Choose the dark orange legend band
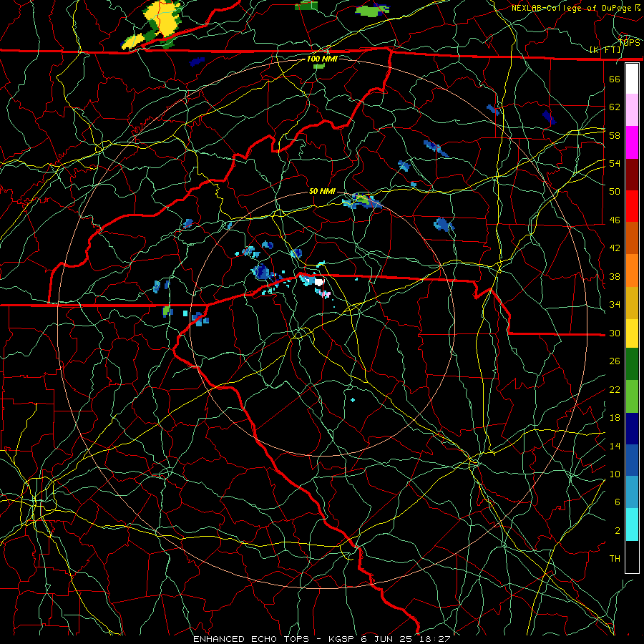Viewport: 644px width, 644px height. pos(632,238)
